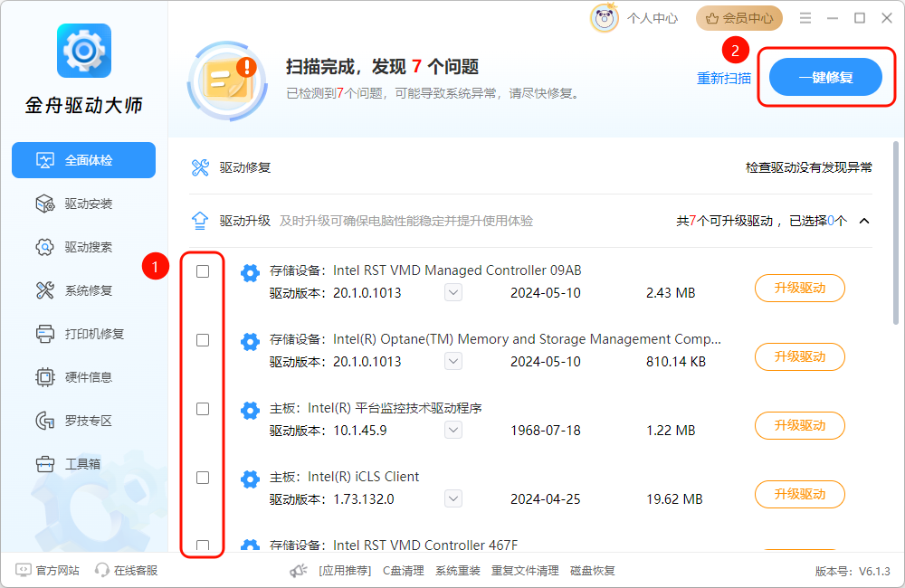Open version dropdown for Optane Memory driver

pyautogui.click(x=453, y=361)
